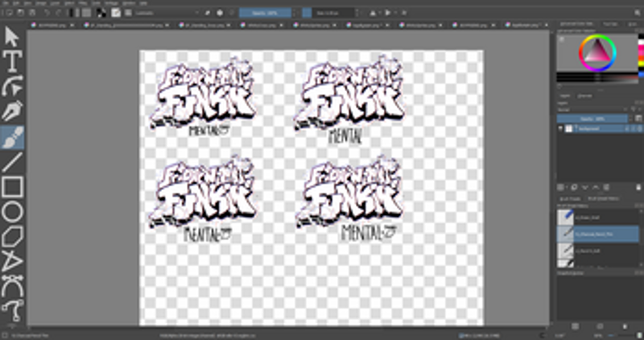This screenshot has width=644, height=340.
Task: Move layer up with the arrow icon
Action: (595, 188)
